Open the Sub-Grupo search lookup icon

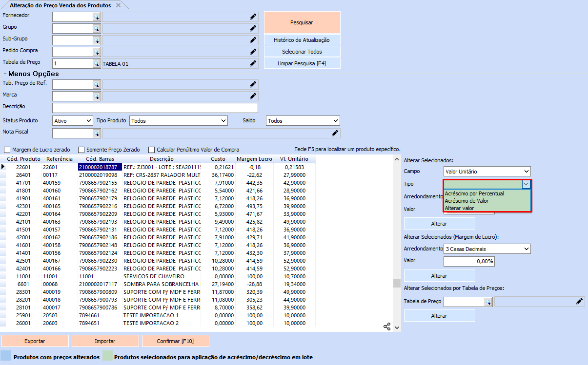click(96, 40)
